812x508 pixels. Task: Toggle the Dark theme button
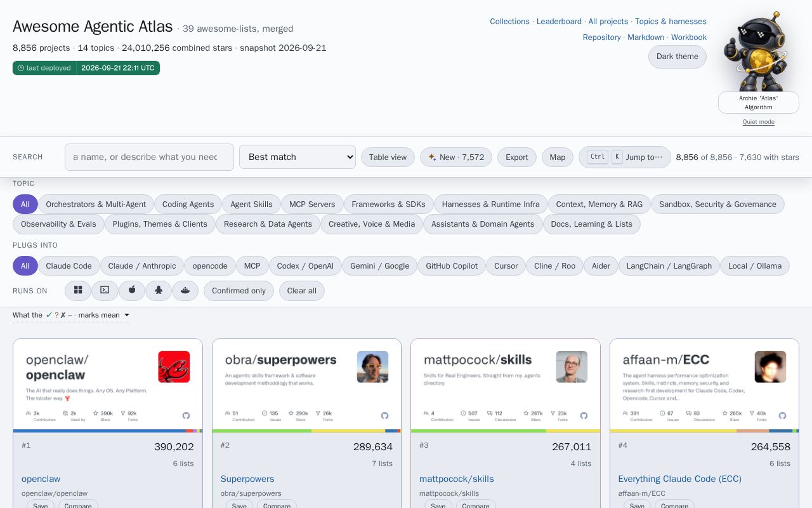677,57
